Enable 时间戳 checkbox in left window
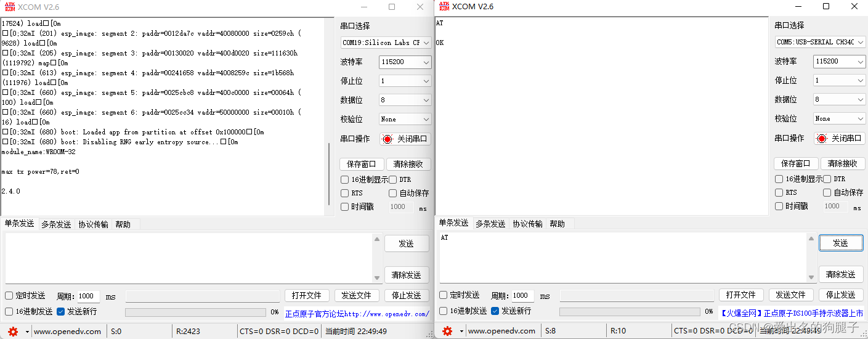Screen dimensions: 868x339 pos(345,206)
